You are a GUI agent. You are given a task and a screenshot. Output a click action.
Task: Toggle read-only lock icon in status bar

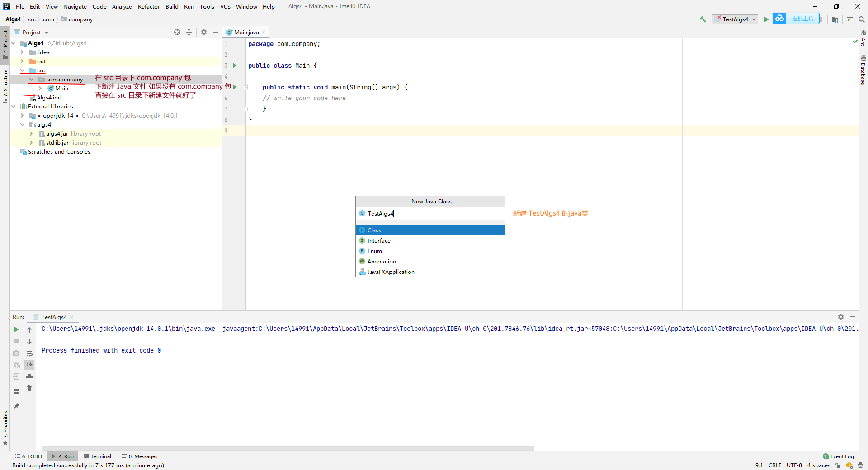[838, 465]
